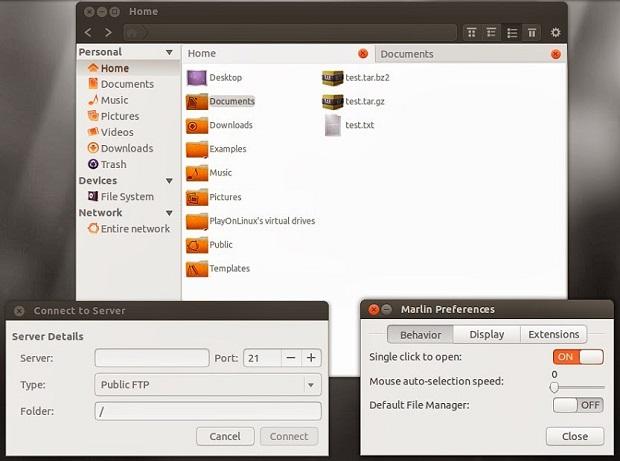
Task: Open the gear settings menu
Action: pos(556,32)
